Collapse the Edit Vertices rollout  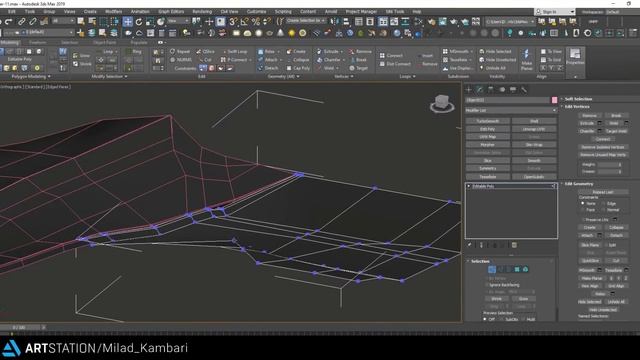point(577,107)
